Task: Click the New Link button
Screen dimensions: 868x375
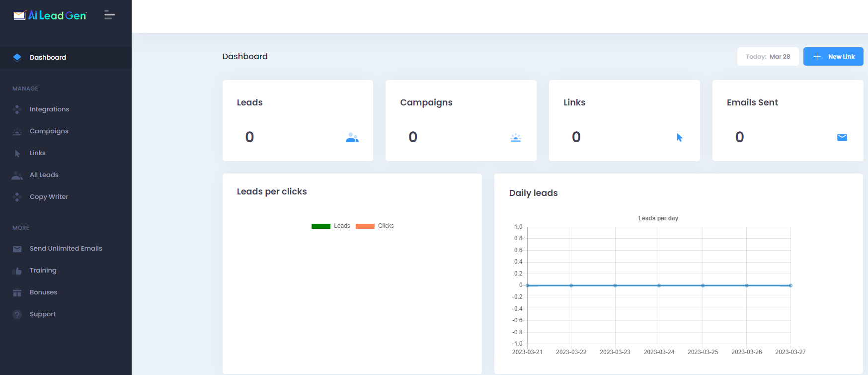Action: [x=833, y=57]
